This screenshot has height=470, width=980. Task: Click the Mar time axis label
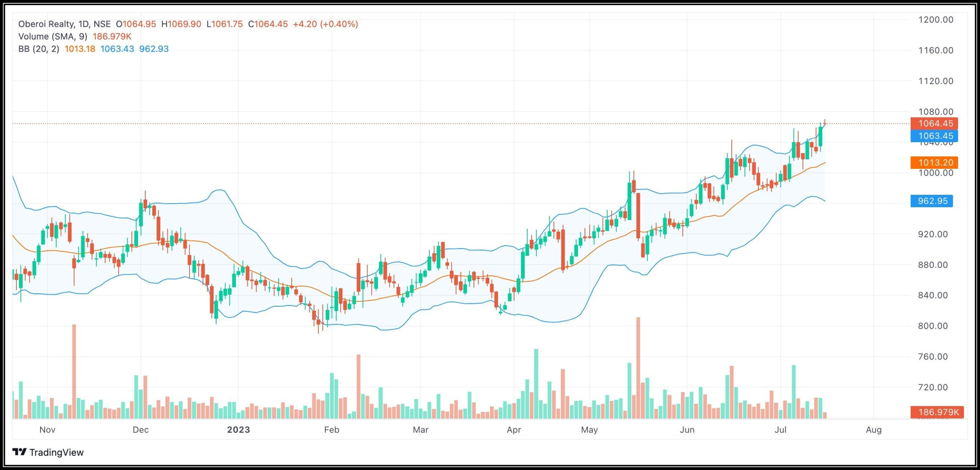[x=420, y=430]
